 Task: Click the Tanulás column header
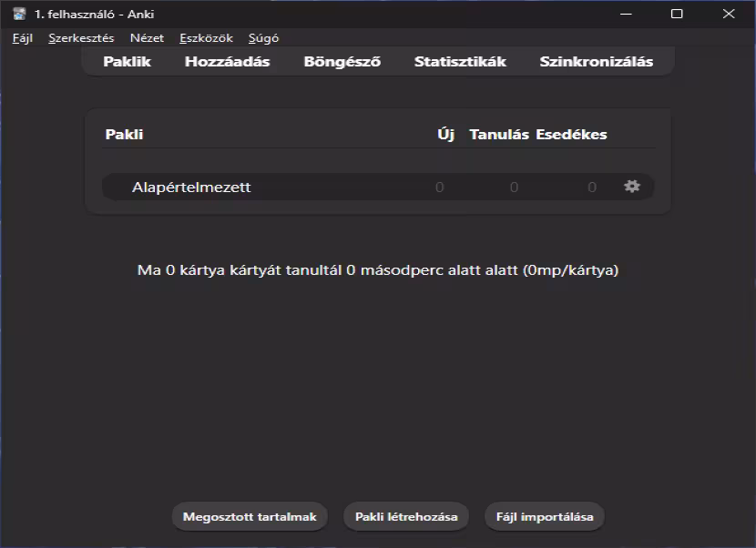tap(499, 134)
